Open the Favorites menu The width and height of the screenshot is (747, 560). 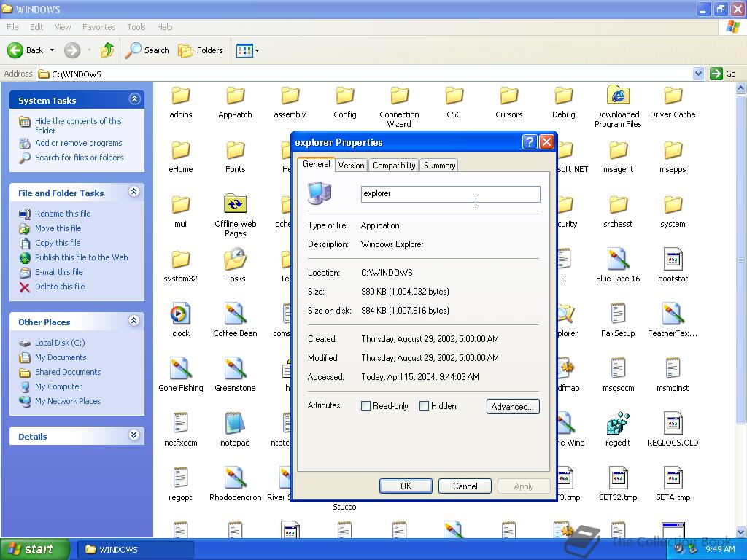(x=98, y=27)
